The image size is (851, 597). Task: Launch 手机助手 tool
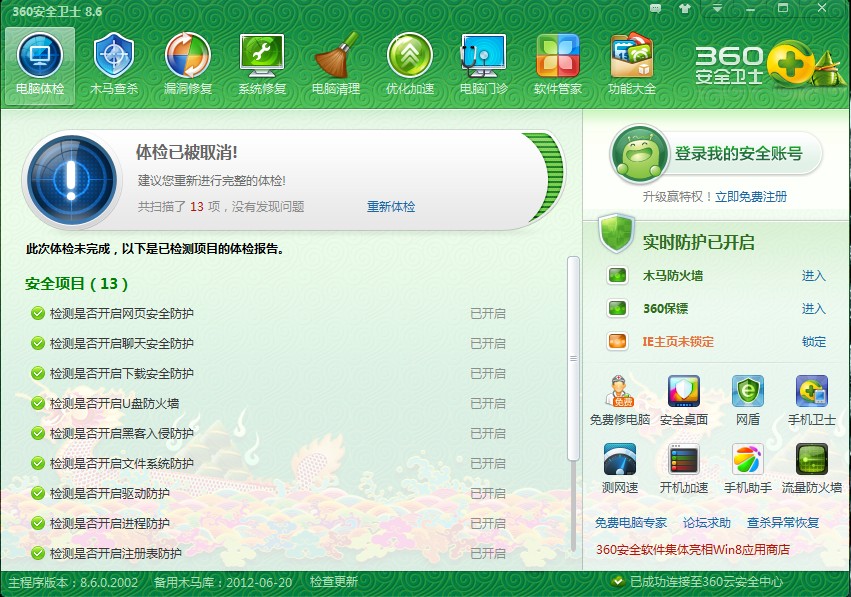click(x=748, y=468)
